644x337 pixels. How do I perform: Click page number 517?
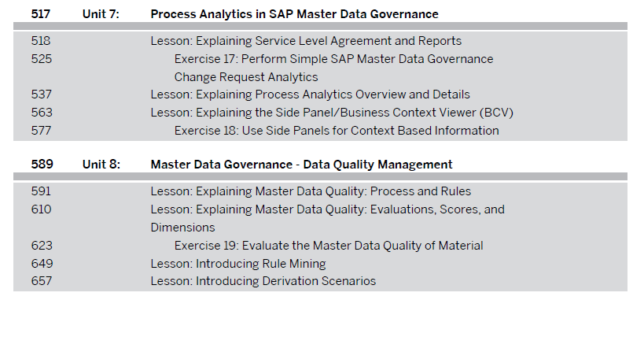(x=41, y=14)
